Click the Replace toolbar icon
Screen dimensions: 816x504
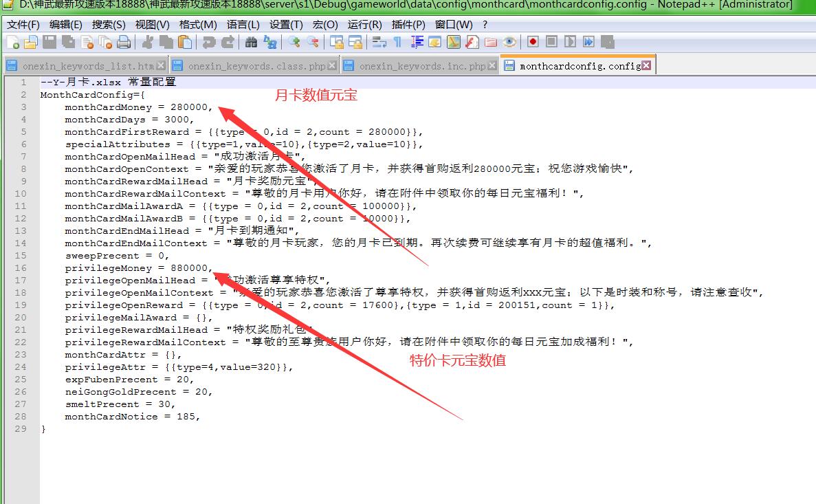(270, 42)
